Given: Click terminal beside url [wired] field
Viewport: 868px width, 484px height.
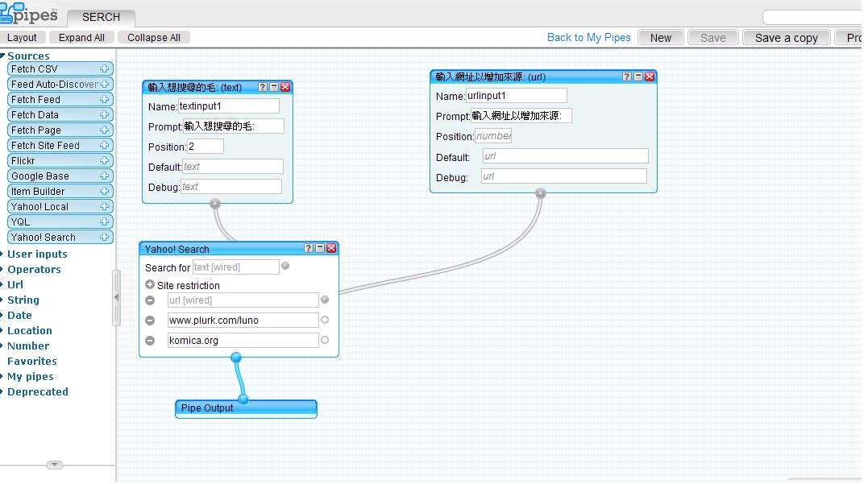Looking at the screenshot, I should 325,300.
